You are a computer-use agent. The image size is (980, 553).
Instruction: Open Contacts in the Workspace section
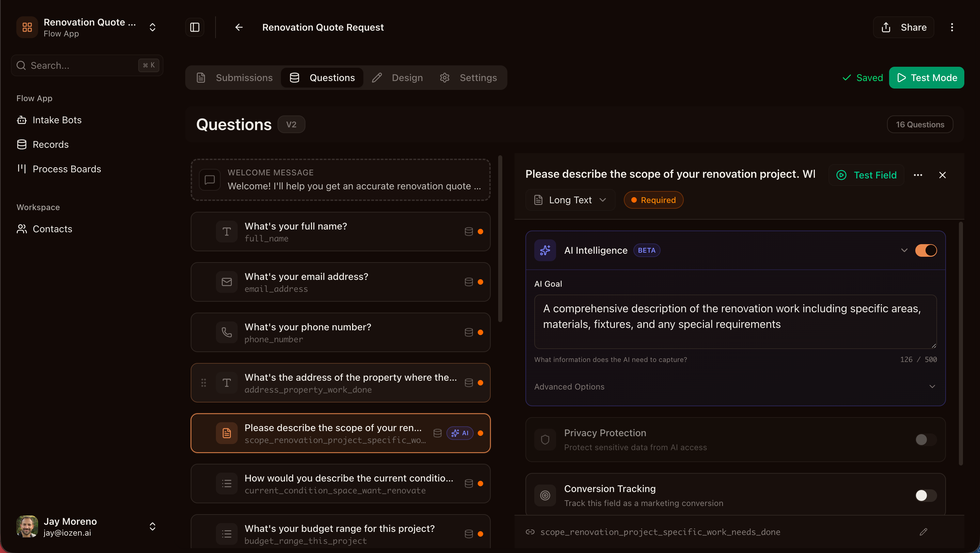point(52,228)
